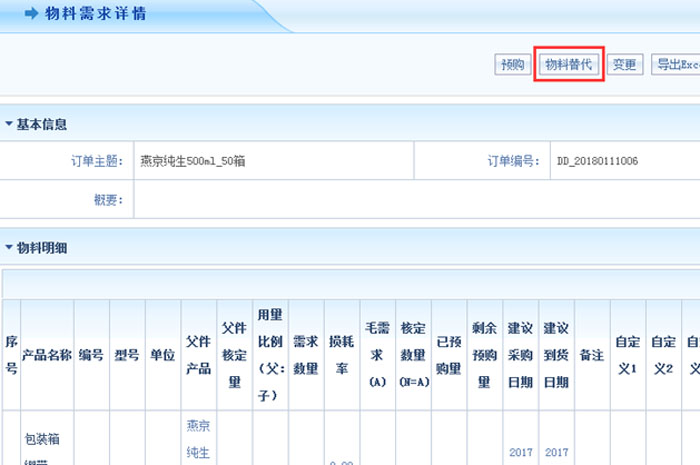This screenshot has height=465, width=700.
Task: Click the 建议到货日期 column header
Action: [556, 355]
